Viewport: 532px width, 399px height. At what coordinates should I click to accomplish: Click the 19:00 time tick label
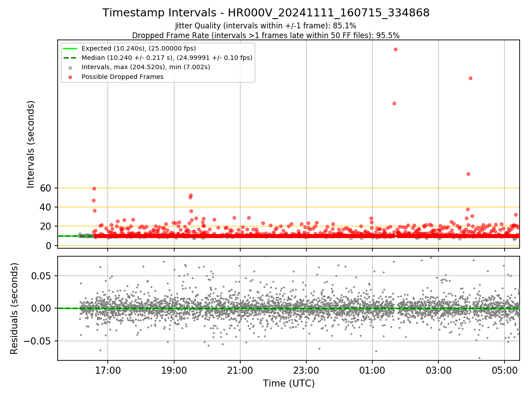pos(174,370)
